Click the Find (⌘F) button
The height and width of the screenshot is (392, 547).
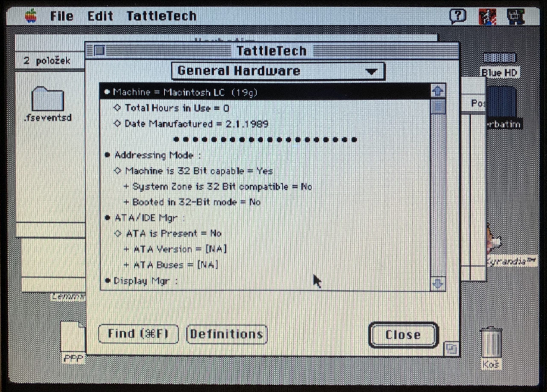point(138,334)
